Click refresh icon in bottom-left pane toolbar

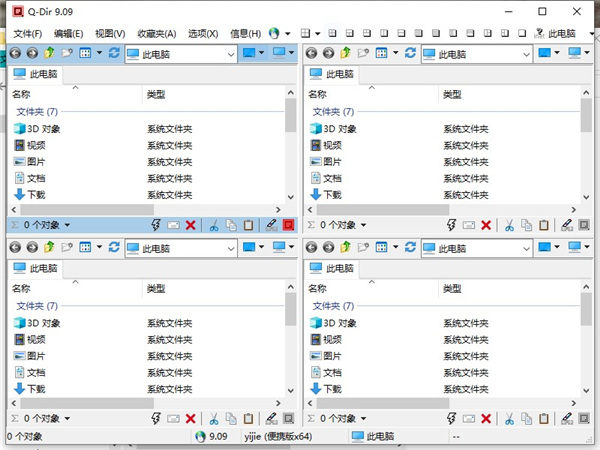click(113, 246)
